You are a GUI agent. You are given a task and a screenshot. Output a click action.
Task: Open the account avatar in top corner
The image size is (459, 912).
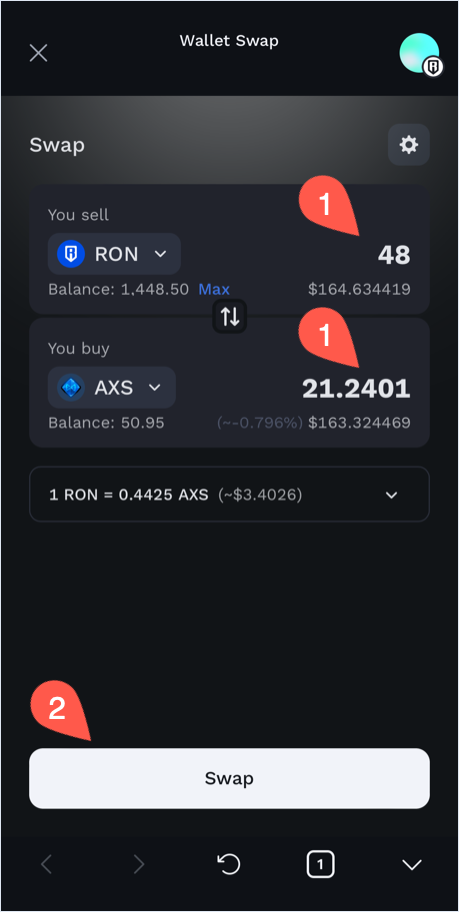coord(420,54)
